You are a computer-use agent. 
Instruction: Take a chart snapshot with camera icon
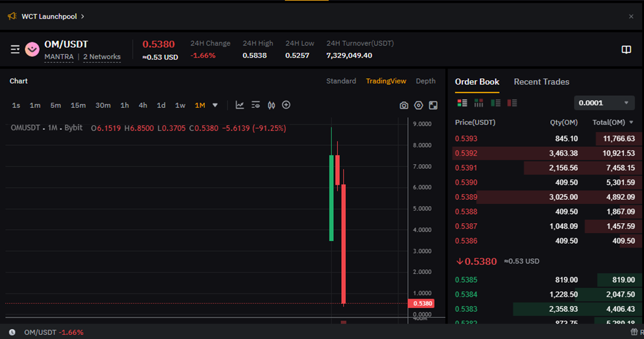pos(404,106)
